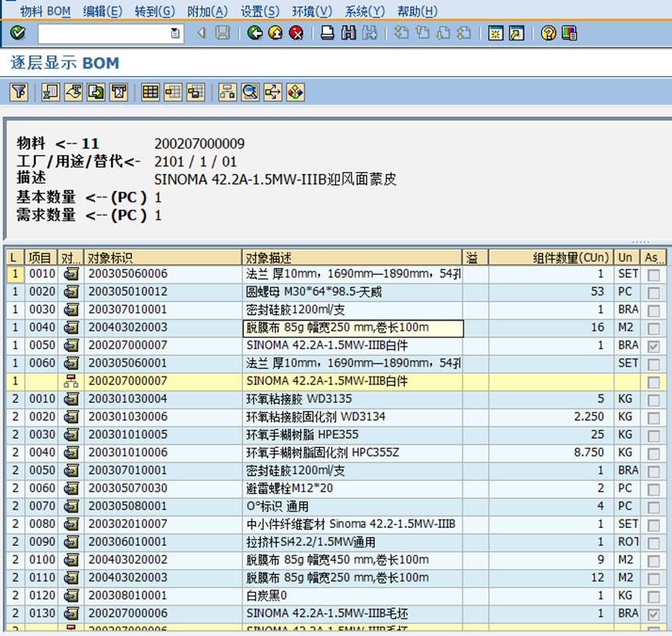
Task: Click the object icon for WD3135 row
Action: 71,399
